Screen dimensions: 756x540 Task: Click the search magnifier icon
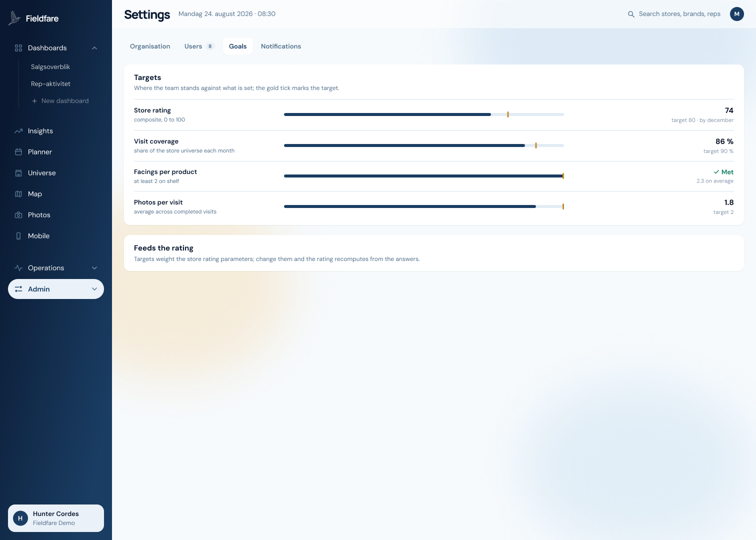[631, 14]
